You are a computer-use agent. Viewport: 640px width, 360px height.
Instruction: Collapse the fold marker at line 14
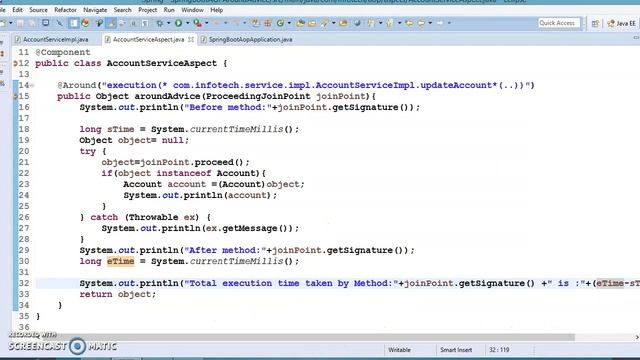[x=32, y=85]
